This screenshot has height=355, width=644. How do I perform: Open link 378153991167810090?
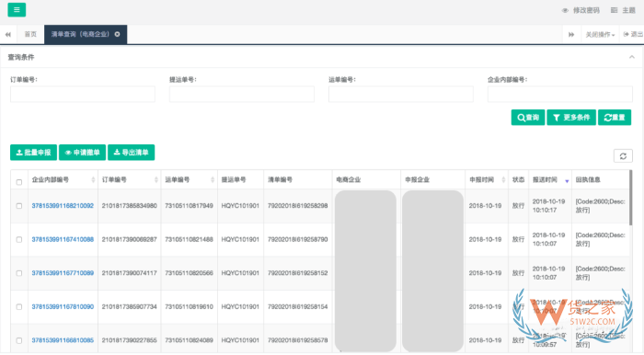click(63, 306)
